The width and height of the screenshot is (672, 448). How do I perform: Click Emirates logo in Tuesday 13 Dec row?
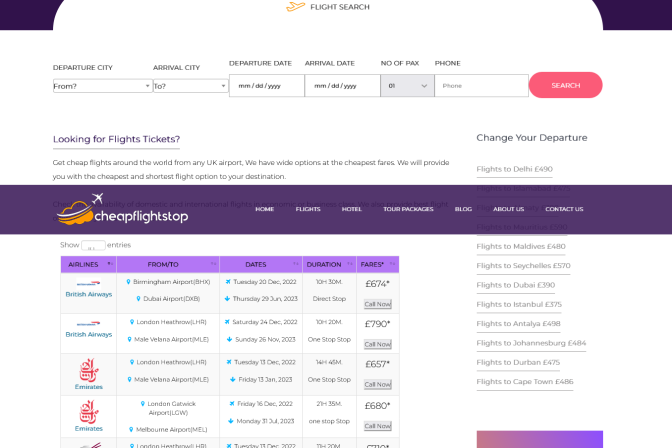[89, 370]
